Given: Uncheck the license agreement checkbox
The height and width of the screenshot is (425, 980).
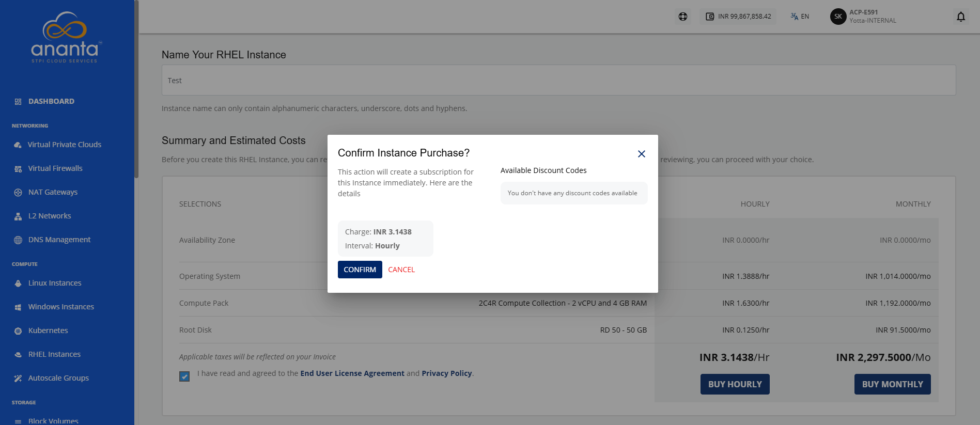Looking at the screenshot, I should tap(184, 376).
